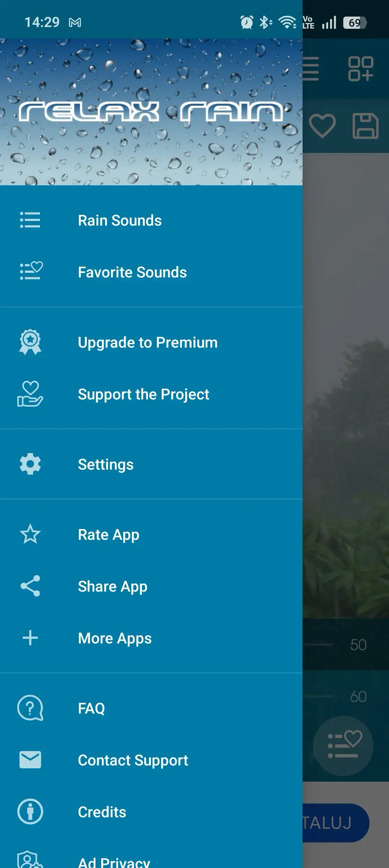Open Favorite Sounds menu entry
The image size is (389, 868).
tap(151, 272)
